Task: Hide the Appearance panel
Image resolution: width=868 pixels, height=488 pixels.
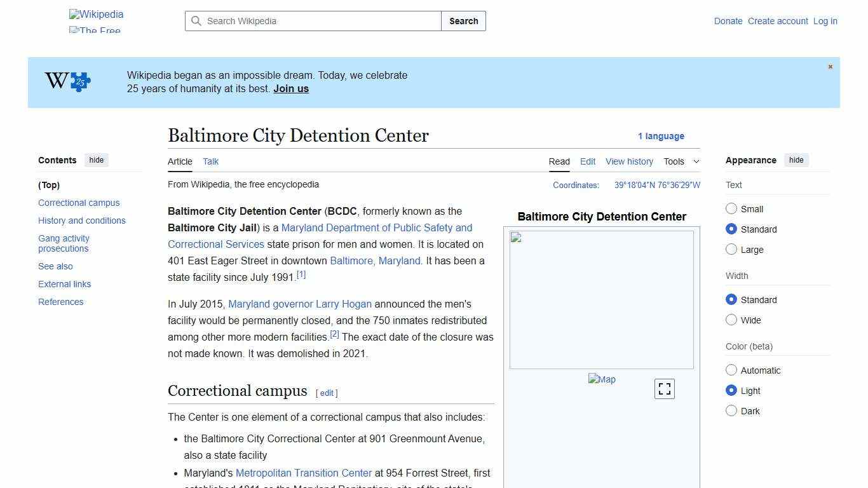Action: (796, 160)
